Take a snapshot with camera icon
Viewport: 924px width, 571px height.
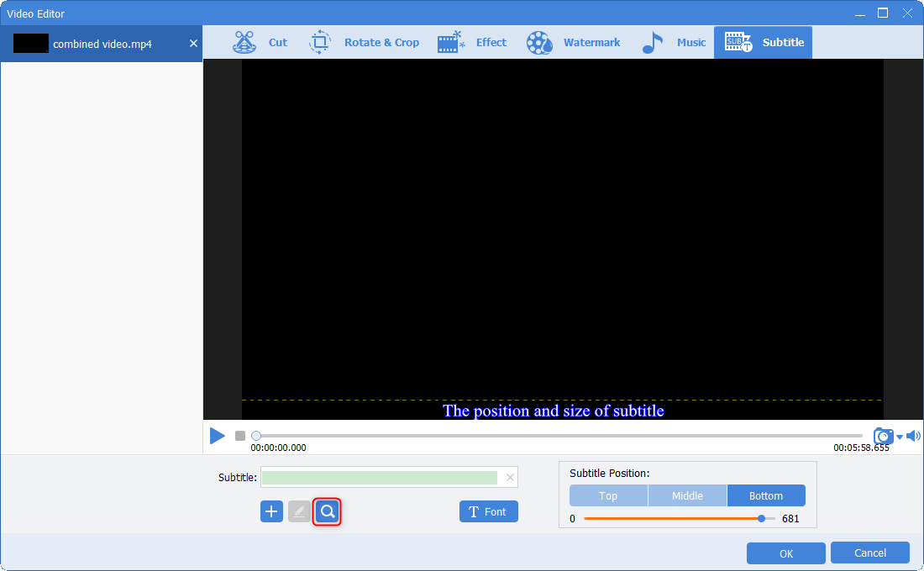(883, 436)
